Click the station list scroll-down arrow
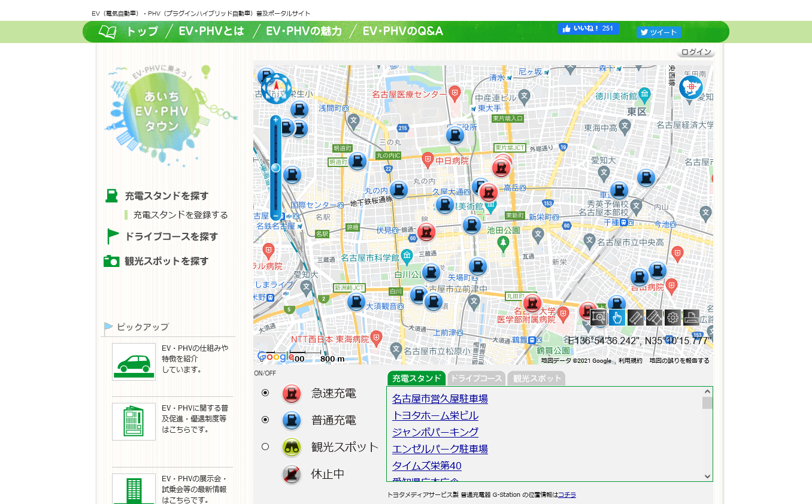The height and width of the screenshot is (504, 812). (x=707, y=476)
